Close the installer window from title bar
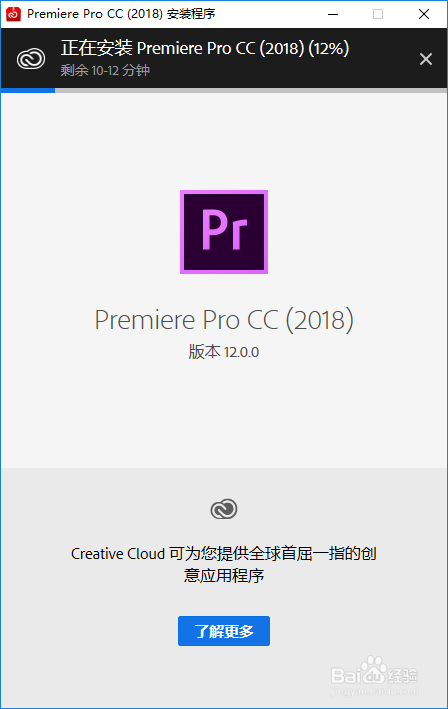The height and width of the screenshot is (709, 448). pyautogui.click(x=424, y=14)
